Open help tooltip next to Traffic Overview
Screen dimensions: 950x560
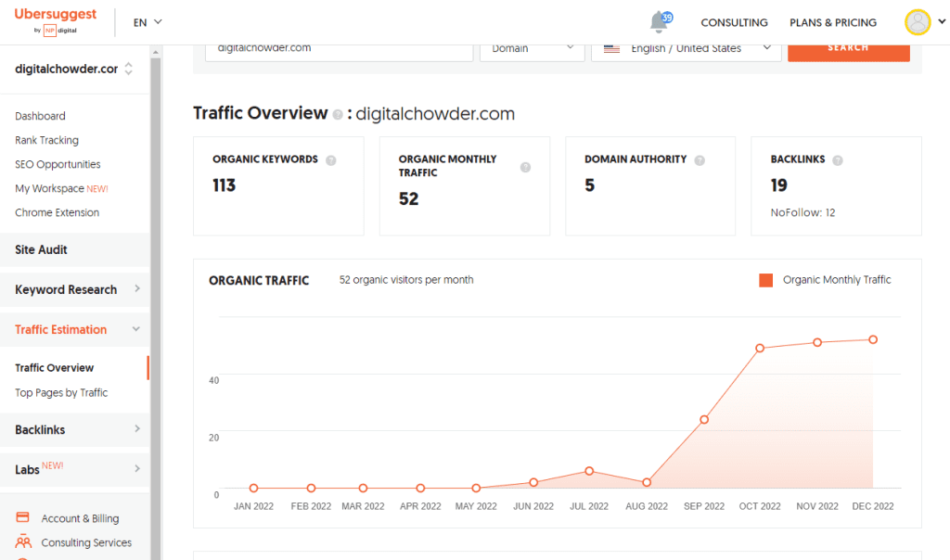coord(338,114)
